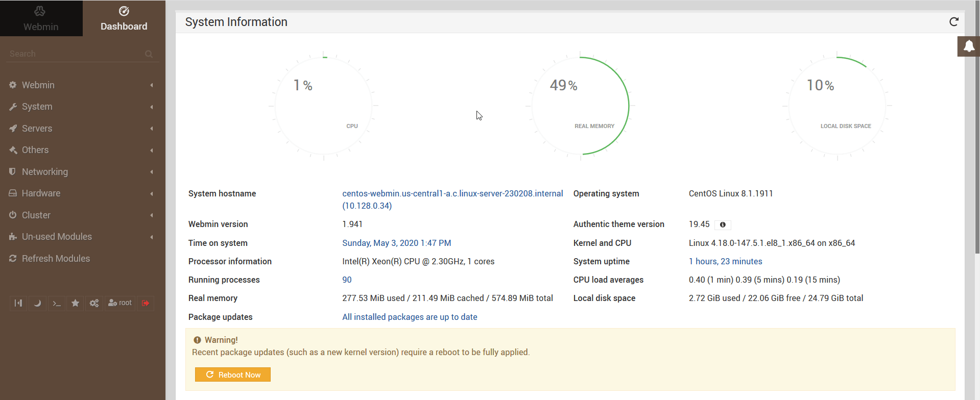The height and width of the screenshot is (400, 980).
Task: Click the arrow beside Others category
Action: coord(152,151)
